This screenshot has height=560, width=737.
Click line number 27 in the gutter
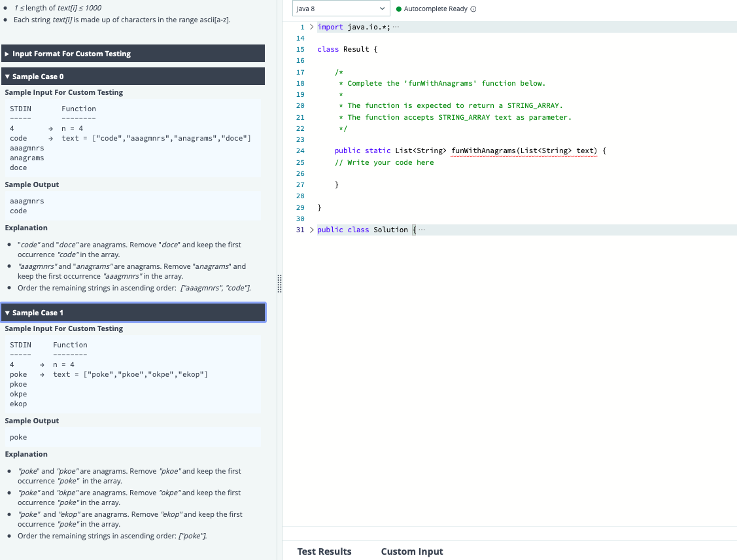[x=300, y=184]
